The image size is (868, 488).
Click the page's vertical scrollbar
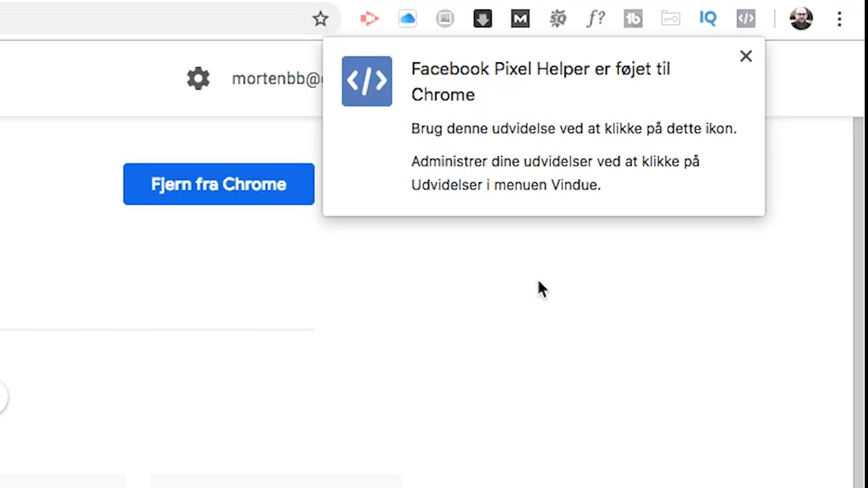tap(859, 298)
